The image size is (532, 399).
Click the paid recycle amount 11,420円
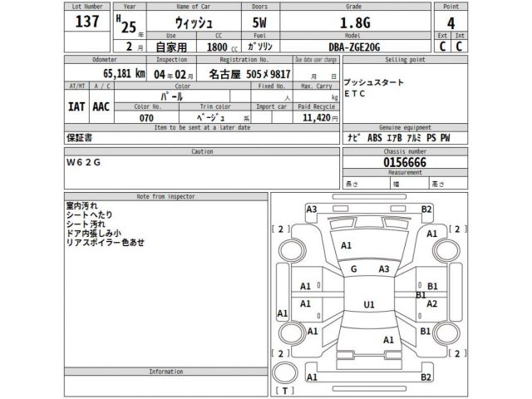coord(320,118)
